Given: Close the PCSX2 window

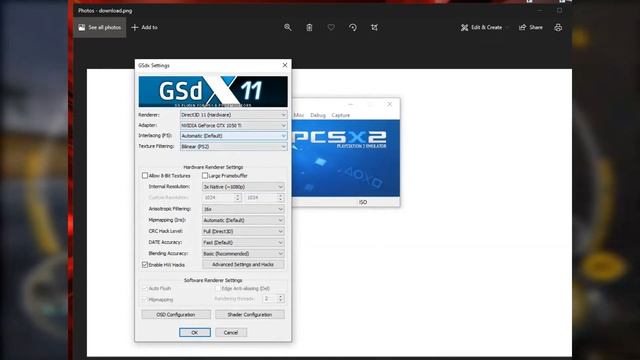Looking at the screenshot, I should (390, 104).
